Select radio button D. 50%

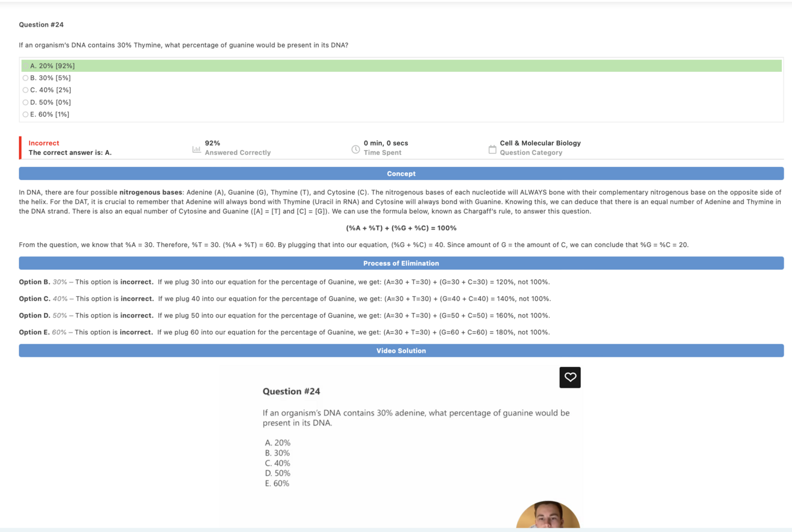(26, 102)
